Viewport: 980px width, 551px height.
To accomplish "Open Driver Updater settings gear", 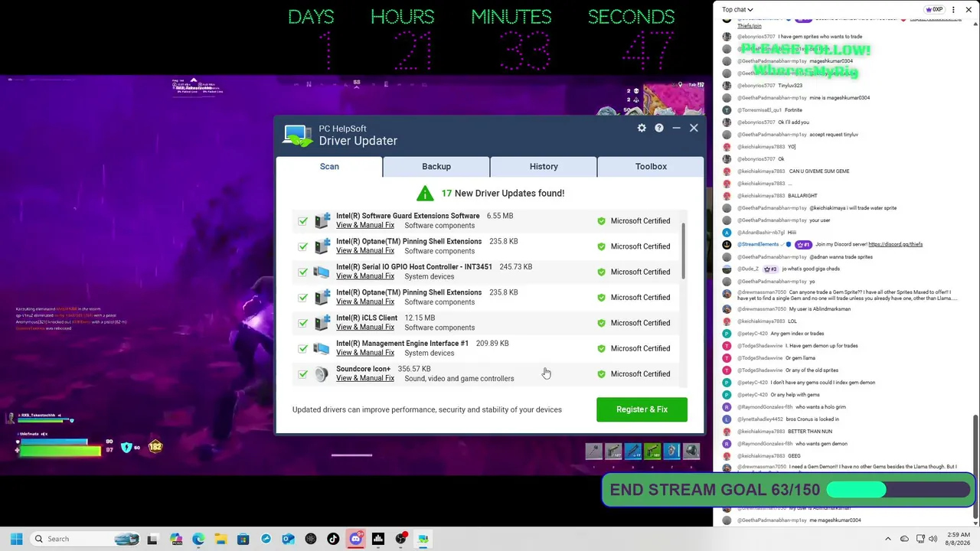I will pos(642,128).
